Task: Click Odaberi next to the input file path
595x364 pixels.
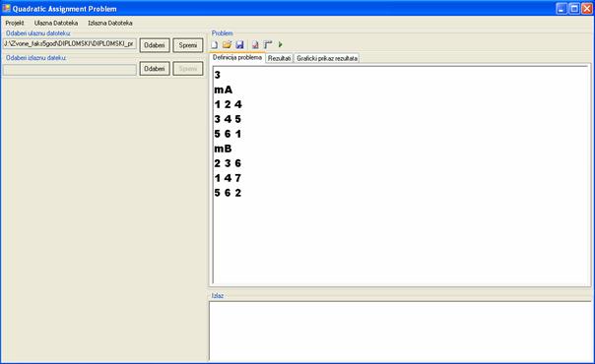Action: [x=155, y=45]
